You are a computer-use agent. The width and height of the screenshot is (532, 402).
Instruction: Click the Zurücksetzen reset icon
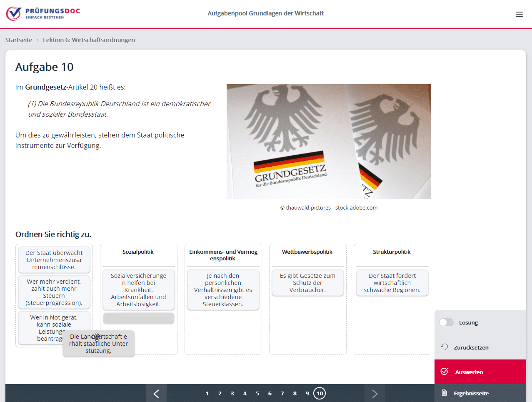click(x=445, y=347)
